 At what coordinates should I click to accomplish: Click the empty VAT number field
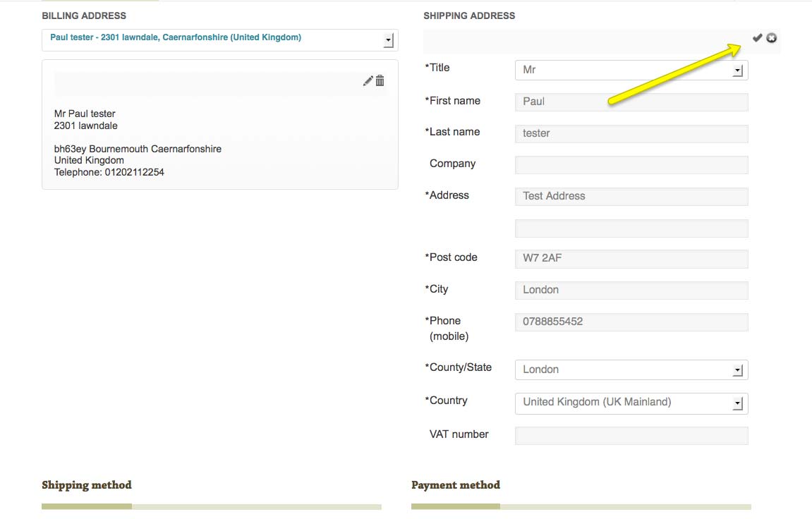[x=631, y=436]
